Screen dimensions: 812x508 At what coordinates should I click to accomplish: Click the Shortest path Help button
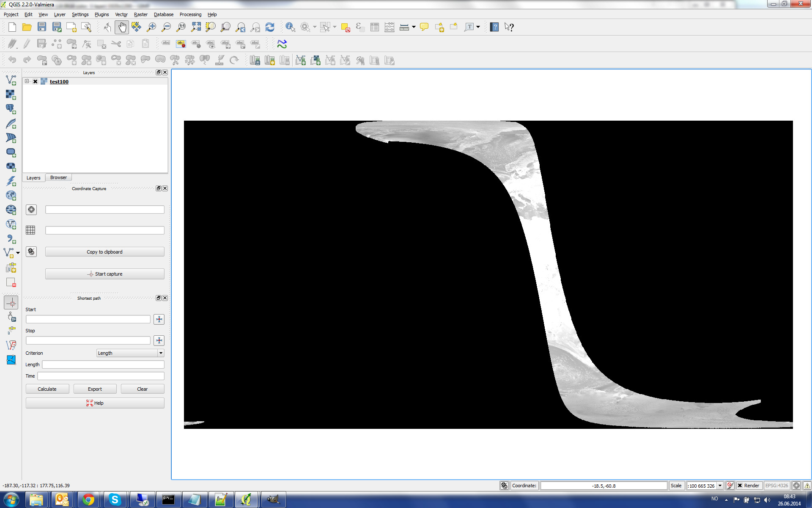click(95, 403)
